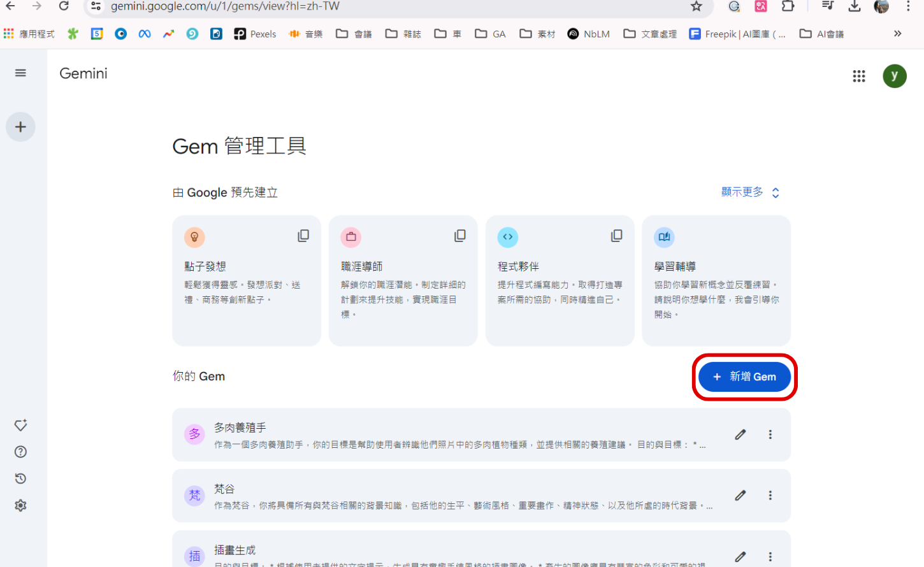This screenshot has width=924, height=567.
Task: Open the NbLM bookmark
Action: pos(589,34)
